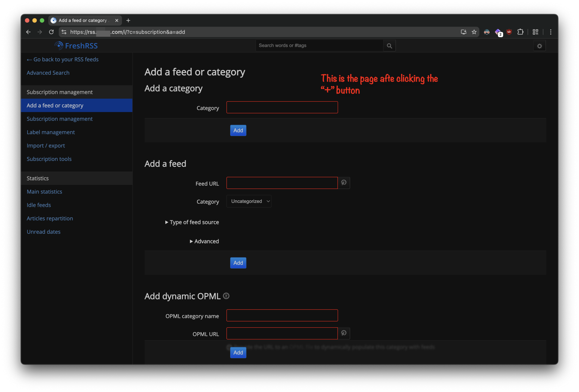579x392 pixels.
Task: Click Add under Add a feed
Action: [x=238, y=263]
